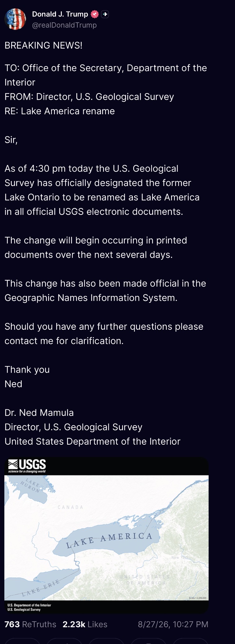
Task: Click the first action pill below ReTruths
Action: pyautogui.click(x=22, y=641)
